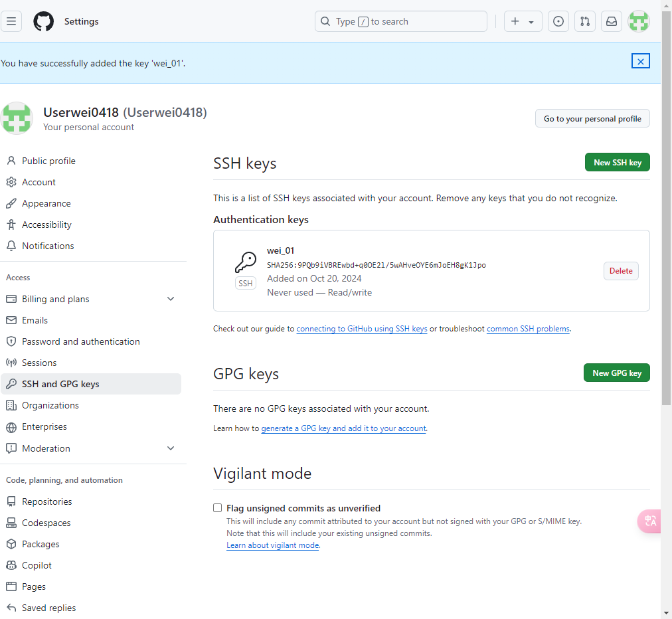Open connecting to GitHub using SSH keys guide
The image size is (672, 619).
click(362, 329)
